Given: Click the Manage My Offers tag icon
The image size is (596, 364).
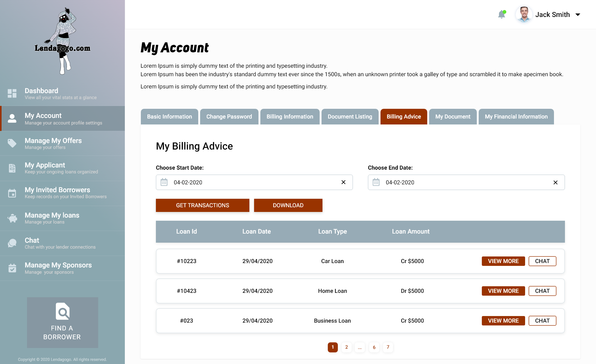Looking at the screenshot, I should [12, 143].
